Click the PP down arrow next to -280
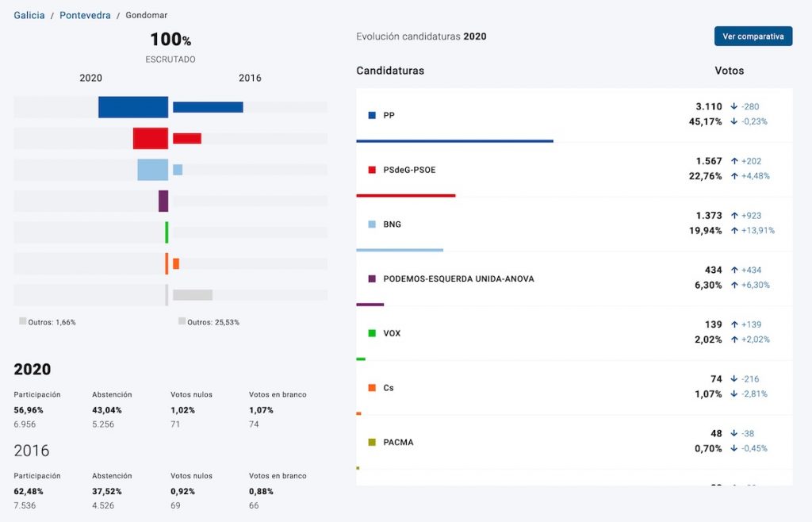 click(734, 107)
